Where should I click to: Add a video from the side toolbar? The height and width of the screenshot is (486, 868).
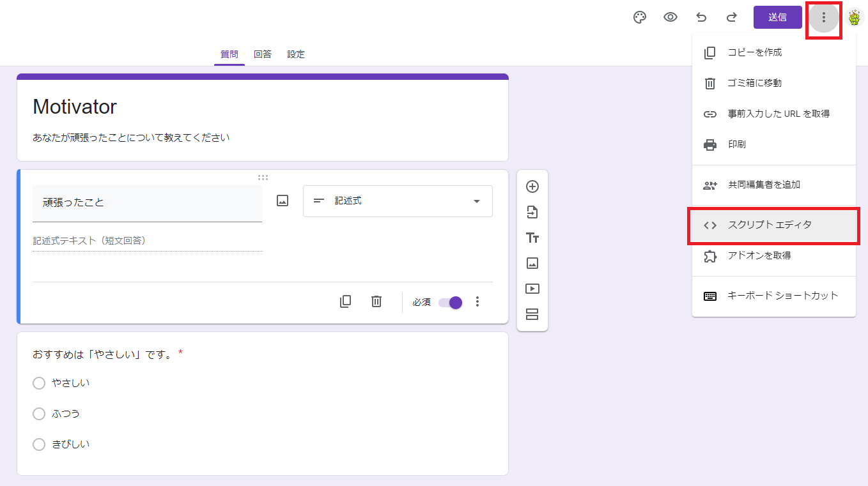click(532, 289)
